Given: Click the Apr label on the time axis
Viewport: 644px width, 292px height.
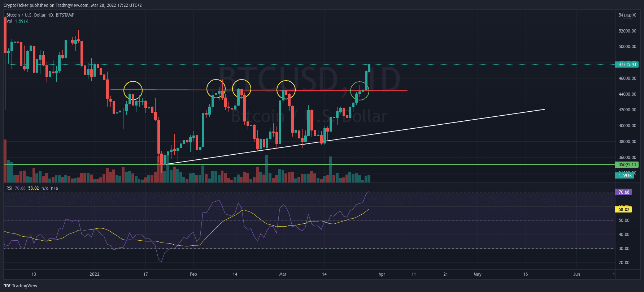Looking at the screenshot, I should tap(382, 274).
